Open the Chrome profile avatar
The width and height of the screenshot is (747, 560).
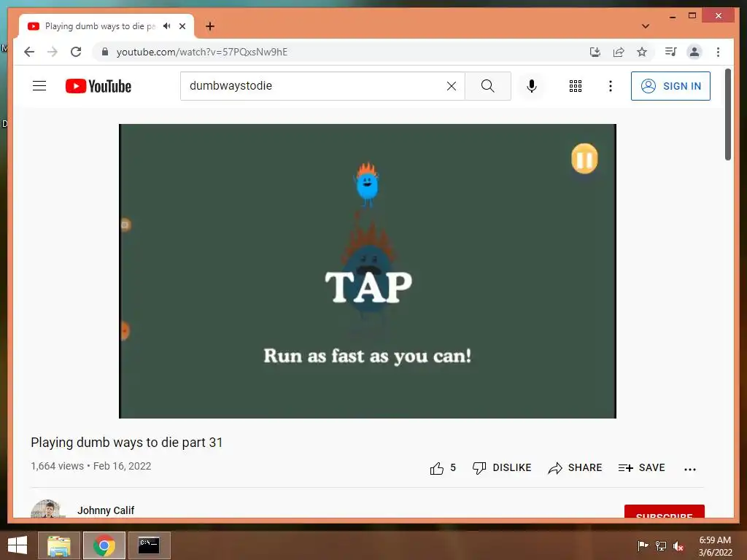click(x=694, y=52)
